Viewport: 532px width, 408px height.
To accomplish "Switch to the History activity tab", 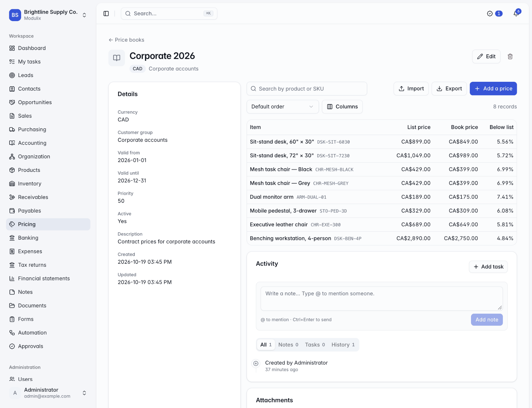I will 343,345.
